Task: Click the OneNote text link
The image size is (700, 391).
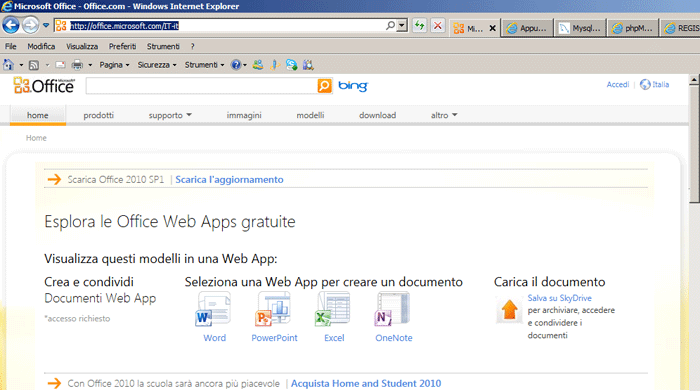Action: click(x=394, y=338)
